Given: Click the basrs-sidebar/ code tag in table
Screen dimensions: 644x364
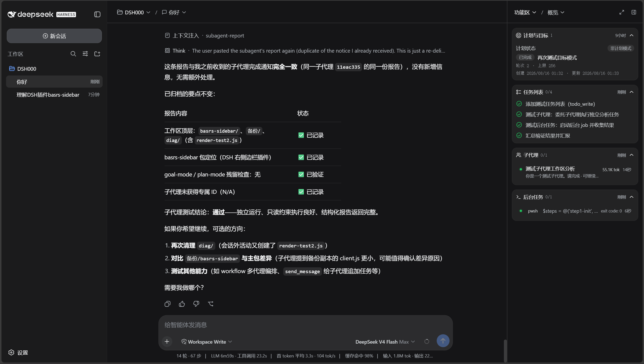Looking at the screenshot, I should pyautogui.click(x=219, y=131).
